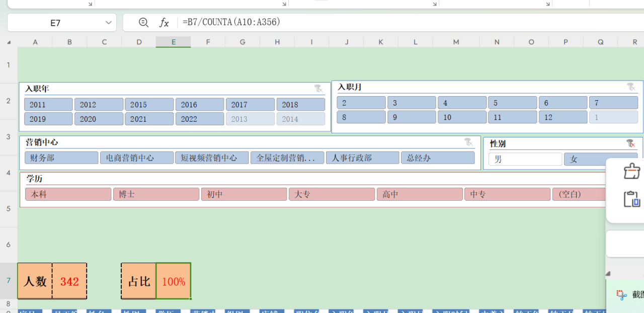Click the upper tool icon on right floating panel
The image size is (644, 313).
click(631, 171)
